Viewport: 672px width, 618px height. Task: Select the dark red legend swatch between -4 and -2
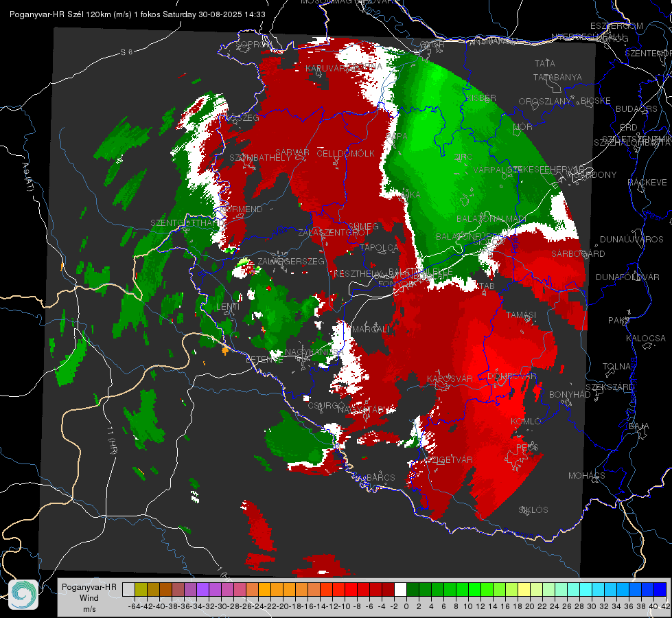[388, 589]
